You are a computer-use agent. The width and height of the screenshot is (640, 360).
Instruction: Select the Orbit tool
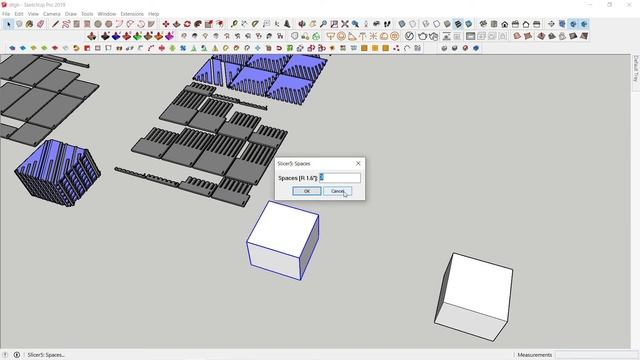pos(302,24)
